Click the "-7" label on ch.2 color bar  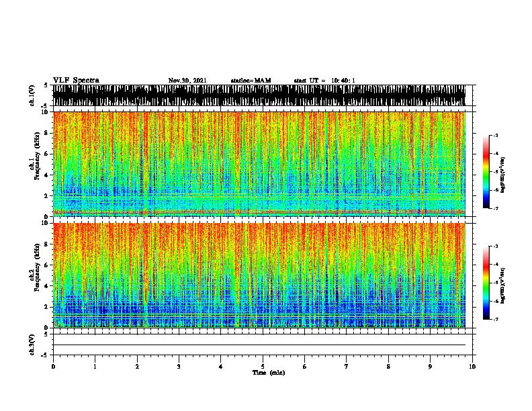point(496,319)
